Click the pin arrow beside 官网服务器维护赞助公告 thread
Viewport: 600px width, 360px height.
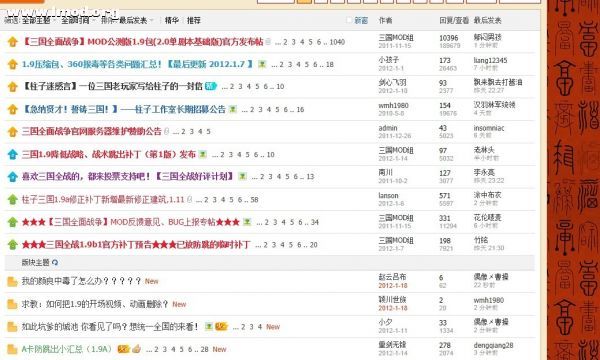(x=13, y=132)
